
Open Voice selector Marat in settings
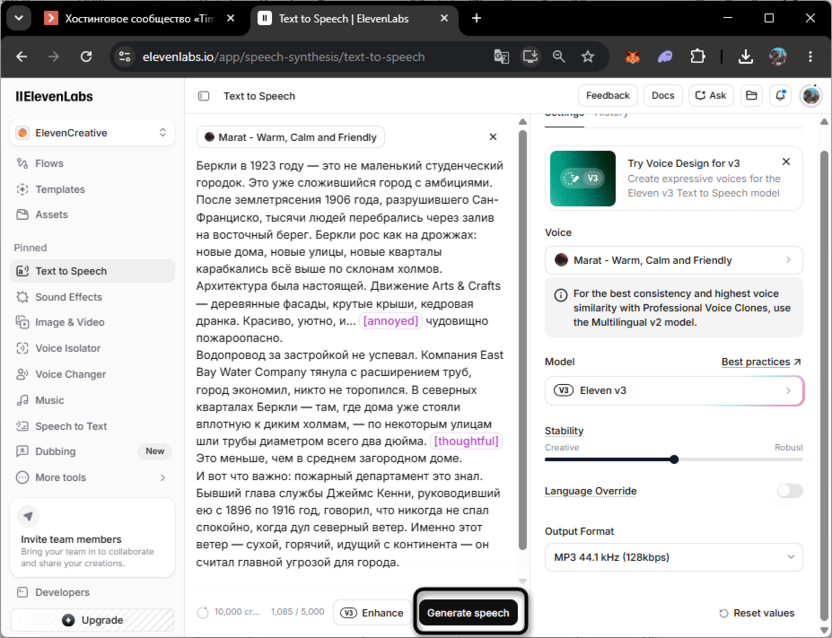pyautogui.click(x=674, y=260)
